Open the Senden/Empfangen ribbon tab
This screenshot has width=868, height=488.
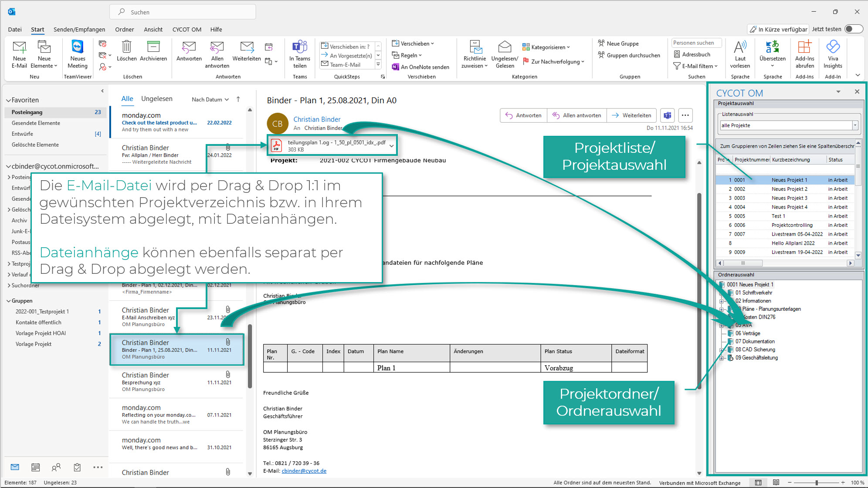point(79,30)
